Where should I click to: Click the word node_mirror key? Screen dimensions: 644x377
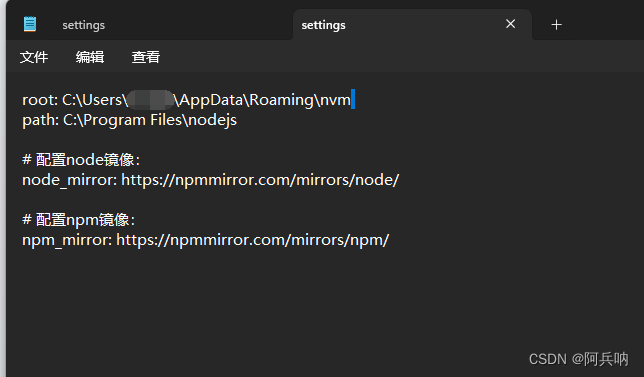click(x=68, y=180)
